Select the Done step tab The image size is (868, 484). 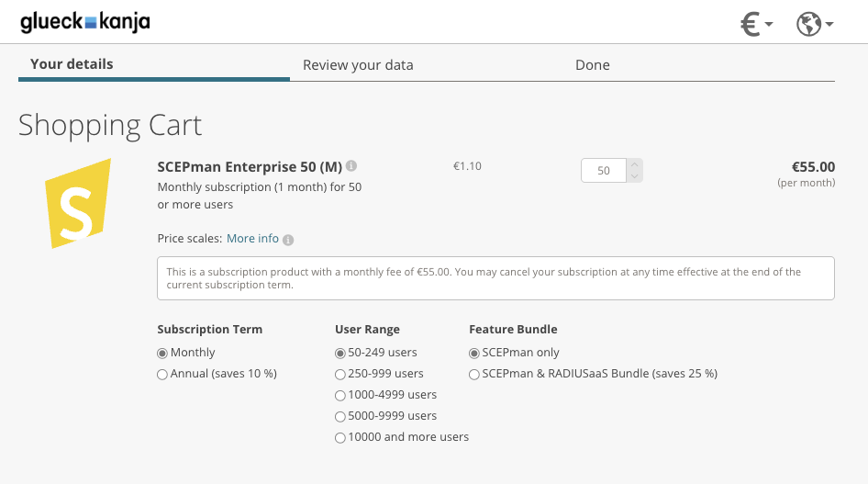click(x=592, y=65)
